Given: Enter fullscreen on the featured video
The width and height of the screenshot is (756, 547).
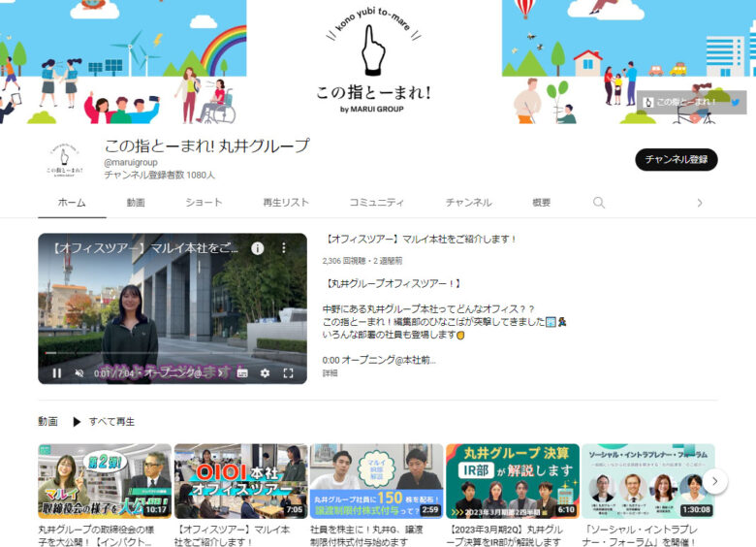Looking at the screenshot, I should coord(288,372).
